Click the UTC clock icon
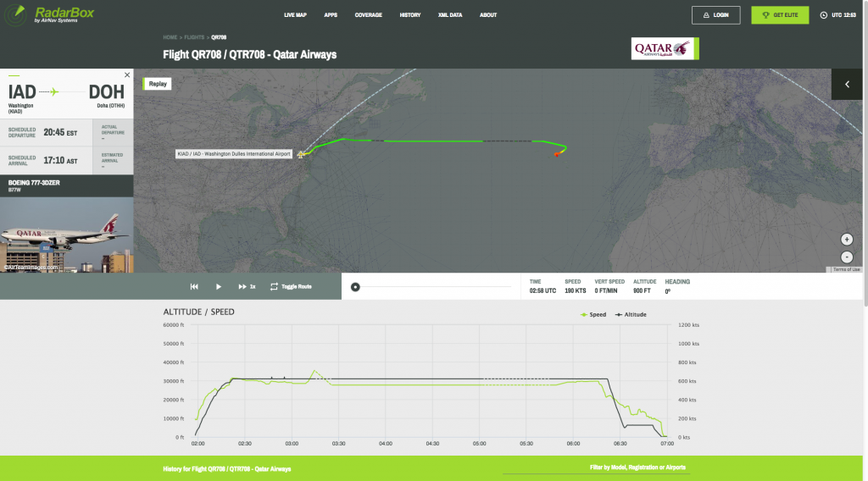Screen dimensions: 868x481 coord(823,15)
